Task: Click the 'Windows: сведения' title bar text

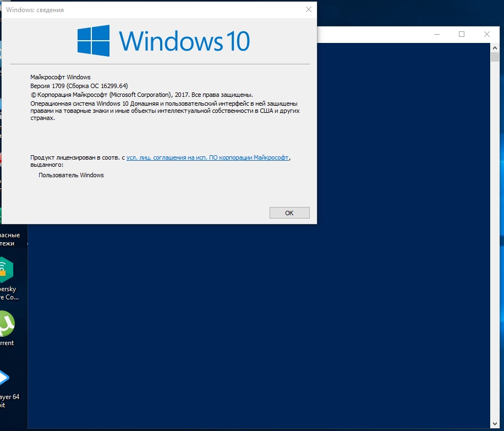Action: (x=35, y=10)
